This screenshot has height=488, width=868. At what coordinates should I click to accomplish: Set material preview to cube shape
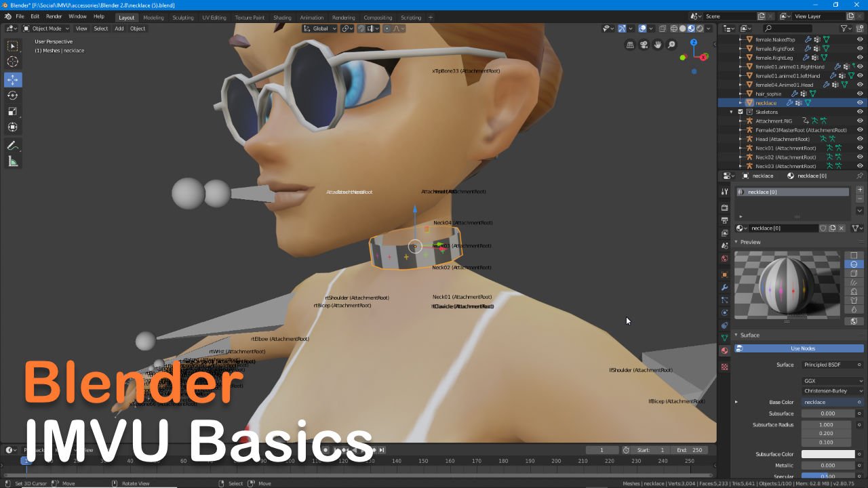coord(854,273)
